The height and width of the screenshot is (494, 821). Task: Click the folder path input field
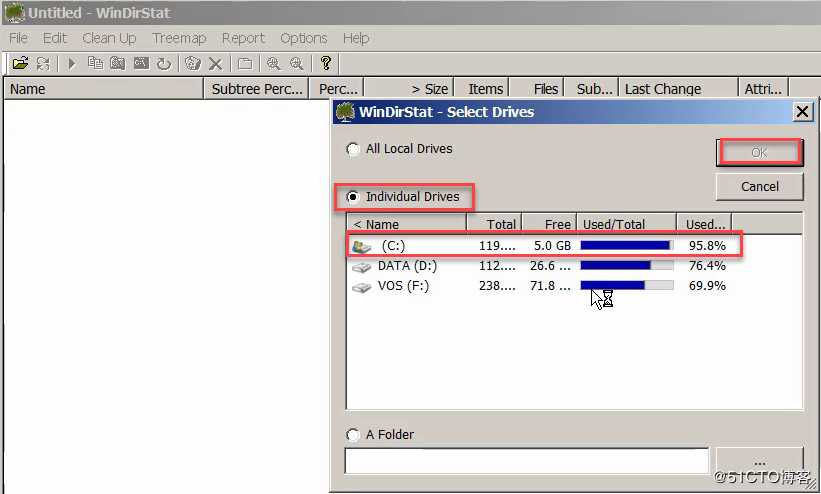527,461
